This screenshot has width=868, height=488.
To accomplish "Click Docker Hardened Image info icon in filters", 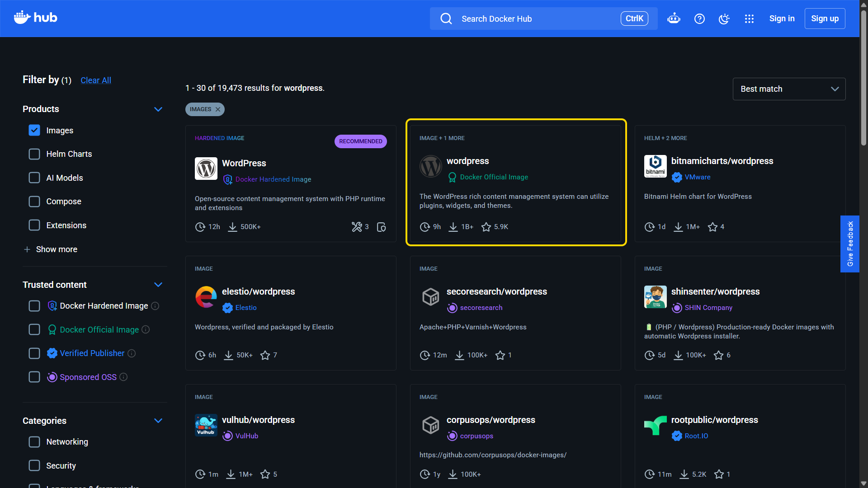I will [155, 306].
